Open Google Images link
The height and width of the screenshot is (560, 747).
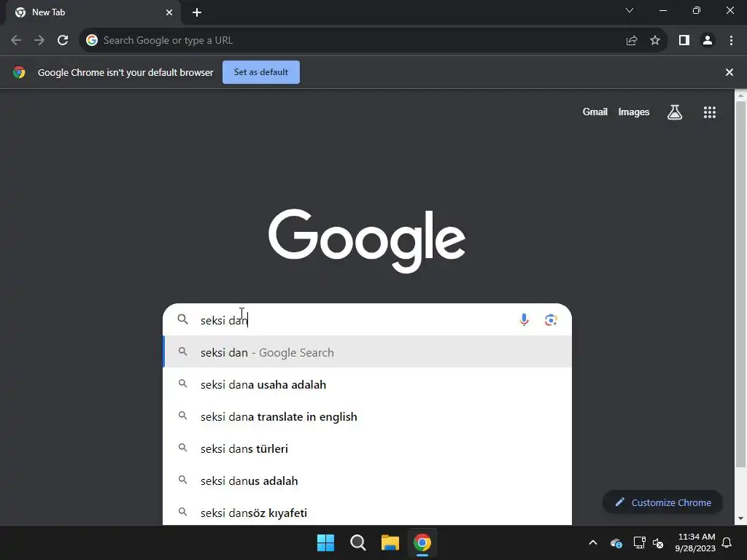(634, 112)
